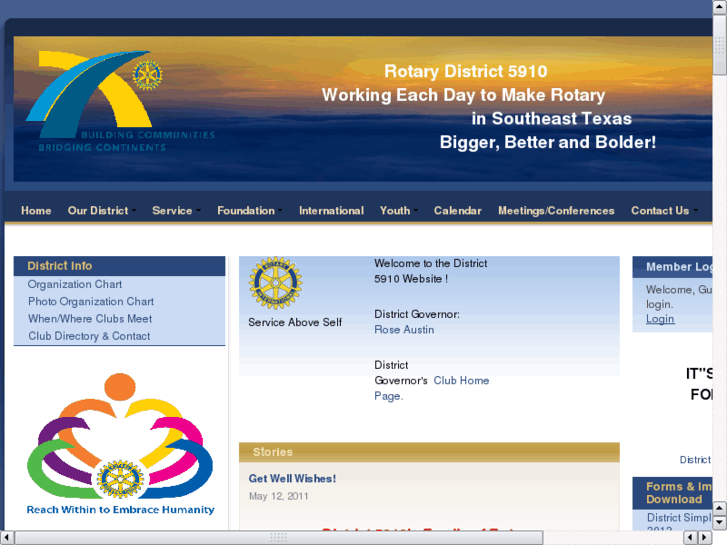
Task: Click the Rotary District 5910 banner title
Action: point(466,71)
